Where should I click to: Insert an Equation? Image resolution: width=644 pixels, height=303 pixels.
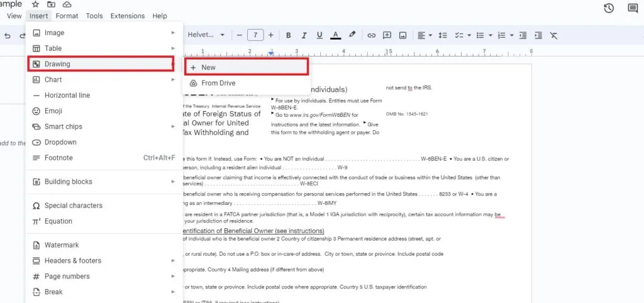click(x=104, y=221)
